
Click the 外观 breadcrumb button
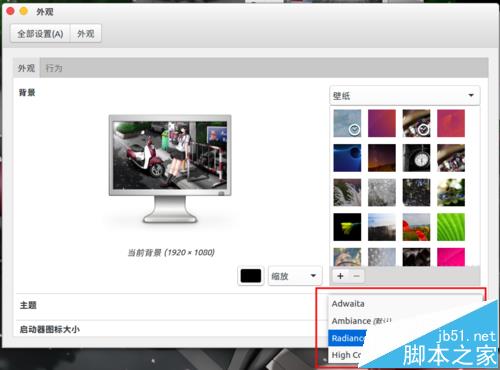click(86, 34)
